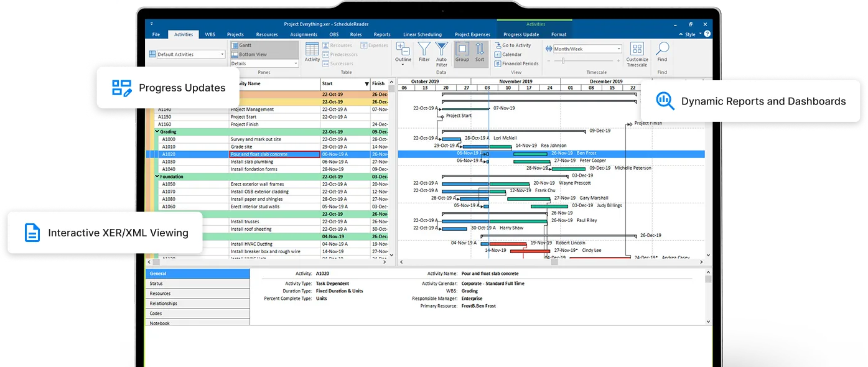The image size is (868, 367).
Task: Open the Outline tool in the ribbon
Action: 403,53
